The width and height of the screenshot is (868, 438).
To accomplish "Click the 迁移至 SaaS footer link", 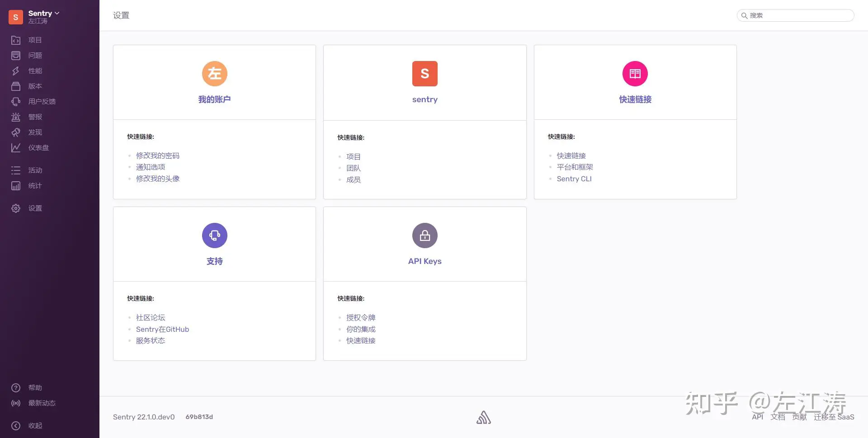I will click(834, 417).
